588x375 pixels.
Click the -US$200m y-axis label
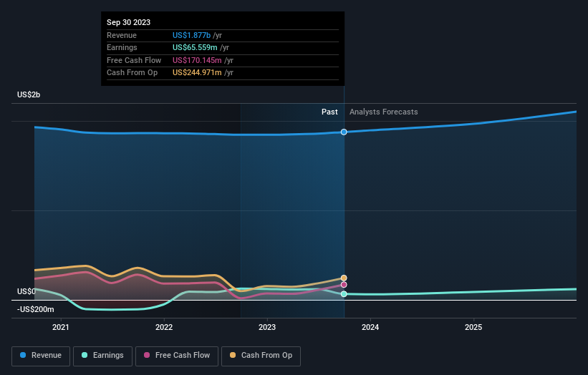click(x=36, y=309)
